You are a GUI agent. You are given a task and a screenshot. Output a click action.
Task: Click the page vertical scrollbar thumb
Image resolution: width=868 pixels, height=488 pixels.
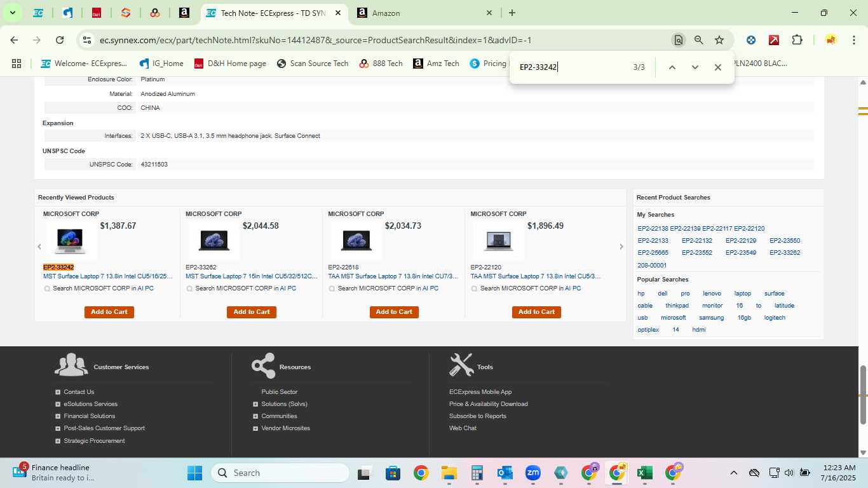863,395
